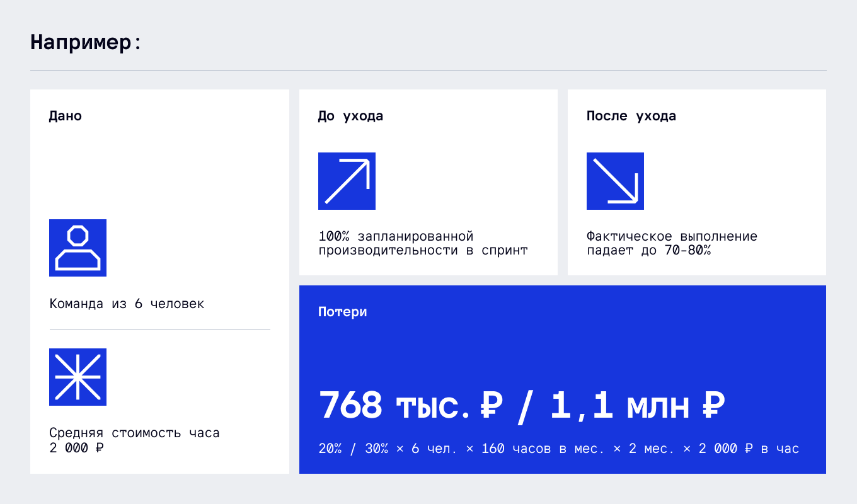Select the text "Команда из 6 человек"
Image resolution: width=857 pixels, height=504 pixels.
[x=127, y=304]
